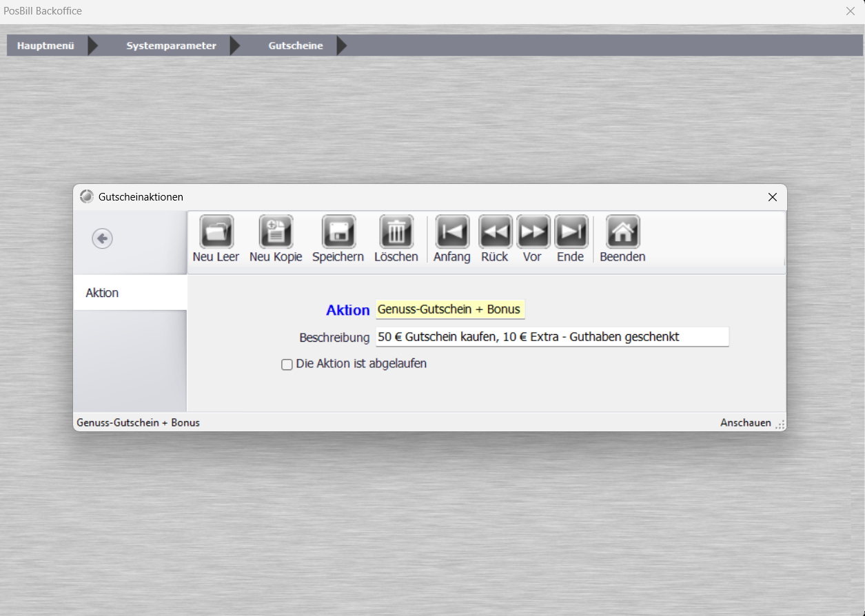Open the Systemparameter breadcrumb
The image size is (865, 616).
(171, 45)
